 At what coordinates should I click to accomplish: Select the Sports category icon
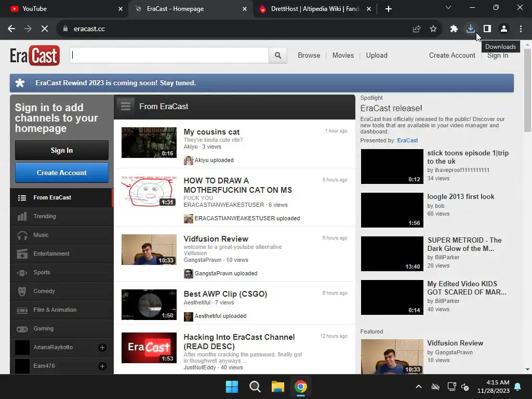[22, 272]
